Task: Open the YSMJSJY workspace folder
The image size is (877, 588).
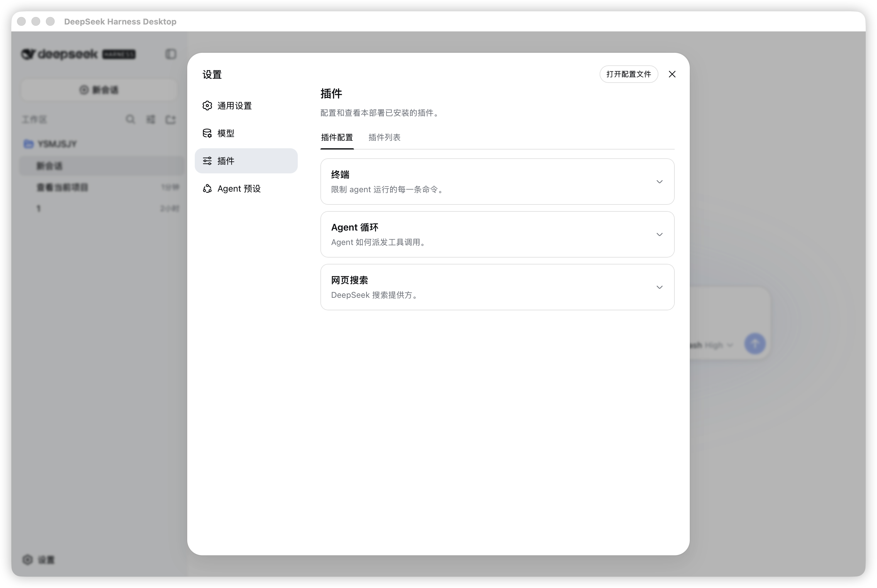Action: 50,144
